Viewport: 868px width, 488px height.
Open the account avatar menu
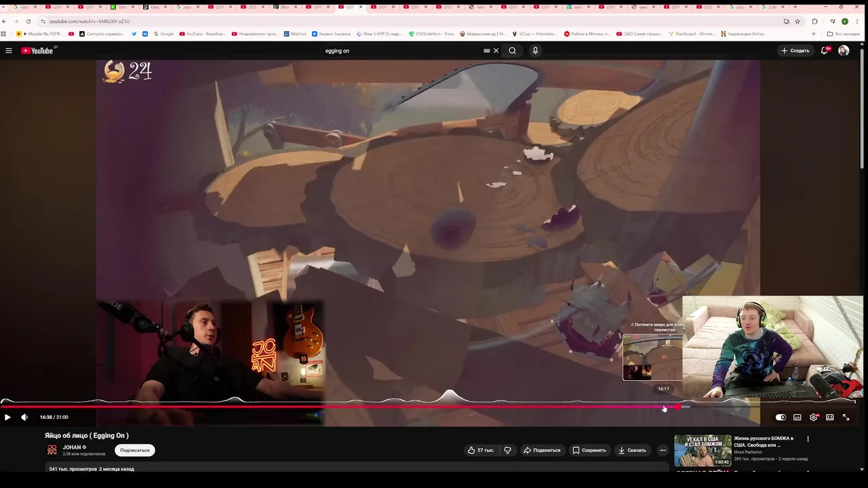point(844,51)
